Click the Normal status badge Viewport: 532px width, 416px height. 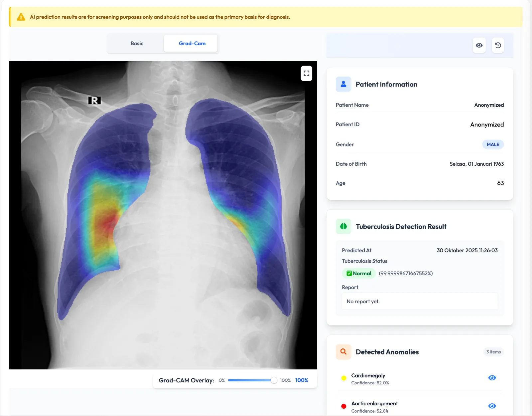359,274
